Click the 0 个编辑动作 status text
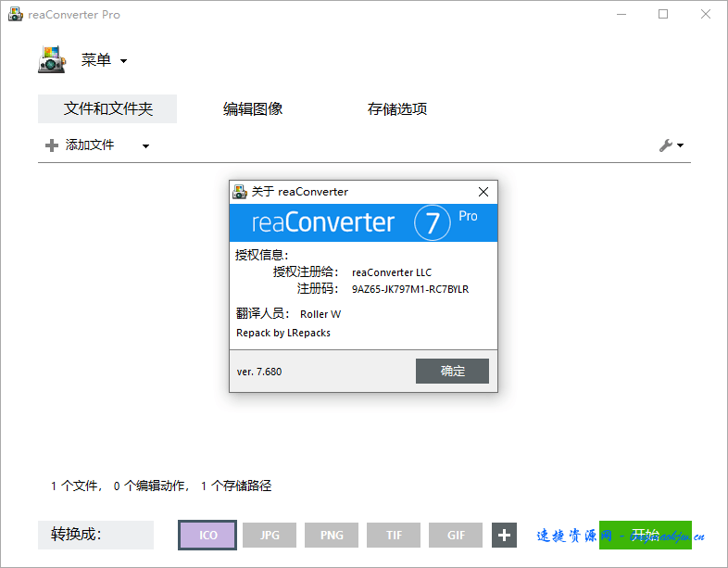Screen dimensions: 728x568 pos(149,486)
